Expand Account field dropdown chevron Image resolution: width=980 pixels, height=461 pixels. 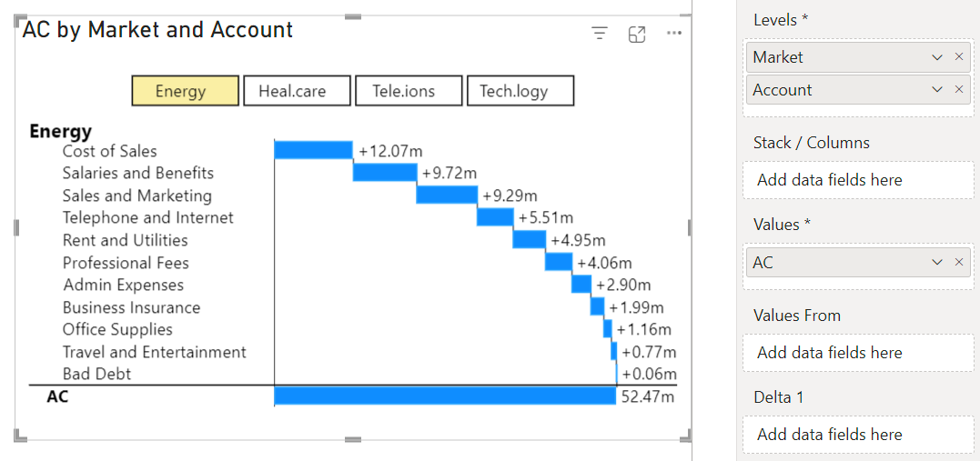coord(938,90)
